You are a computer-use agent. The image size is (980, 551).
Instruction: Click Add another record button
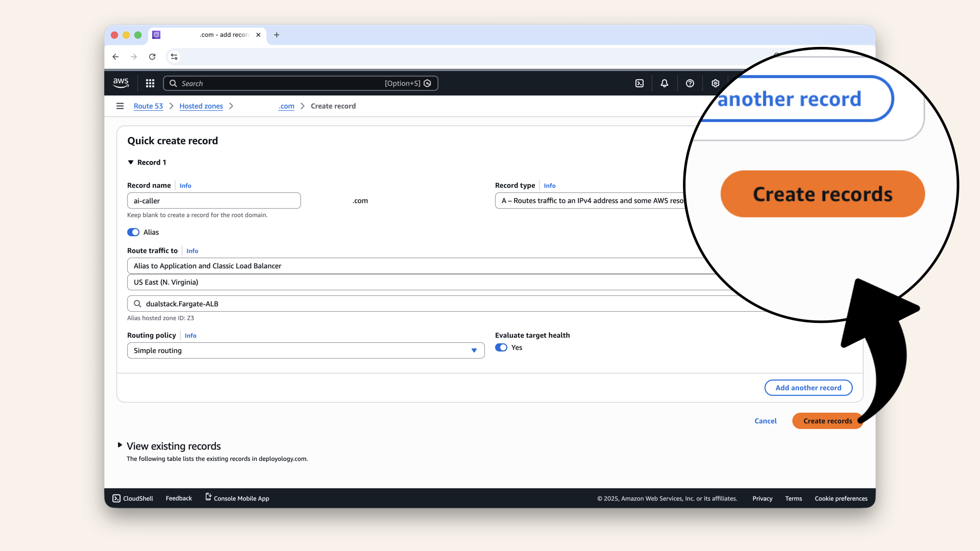[808, 388]
